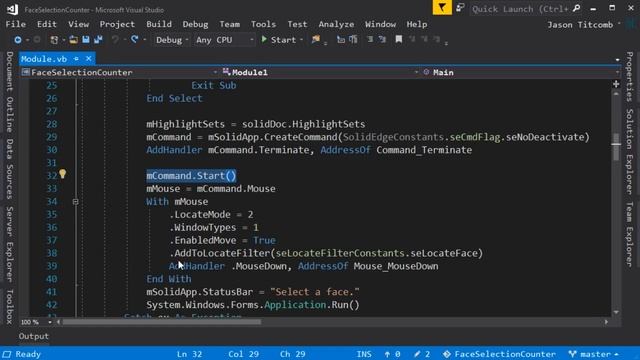The height and width of the screenshot is (360, 640).
Task: Open the FaceSelectionCounter project dropdown
Action: (x=120, y=72)
